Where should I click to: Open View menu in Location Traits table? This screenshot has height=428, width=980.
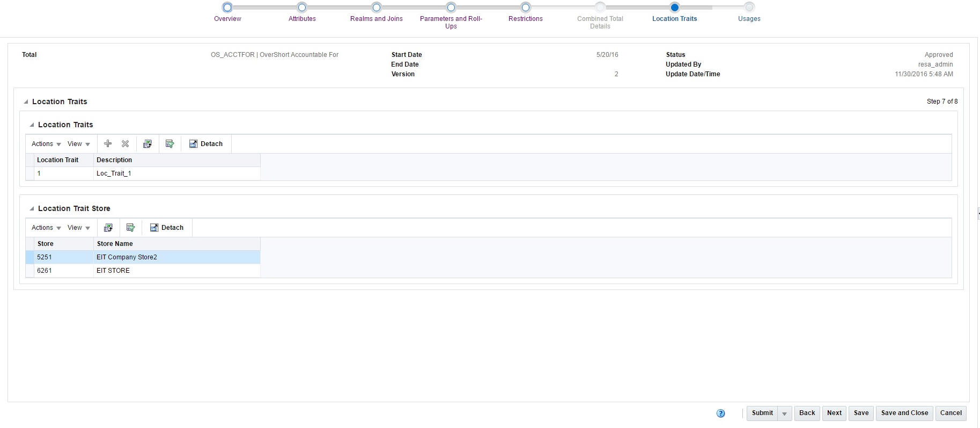point(79,144)
